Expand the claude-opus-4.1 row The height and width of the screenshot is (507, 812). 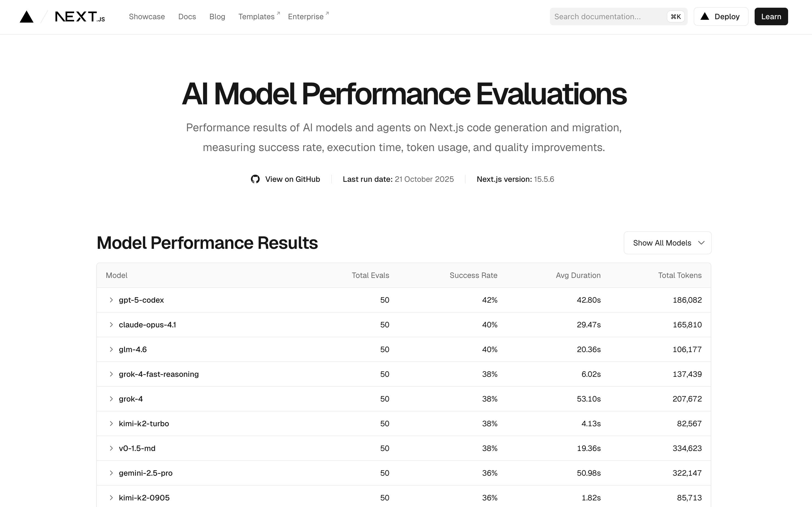click(x=111, y=325)
